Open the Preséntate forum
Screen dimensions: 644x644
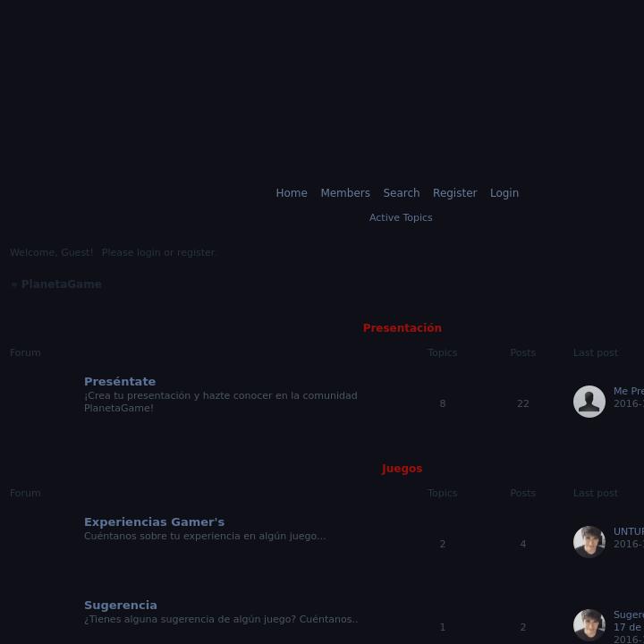point(120,382)
